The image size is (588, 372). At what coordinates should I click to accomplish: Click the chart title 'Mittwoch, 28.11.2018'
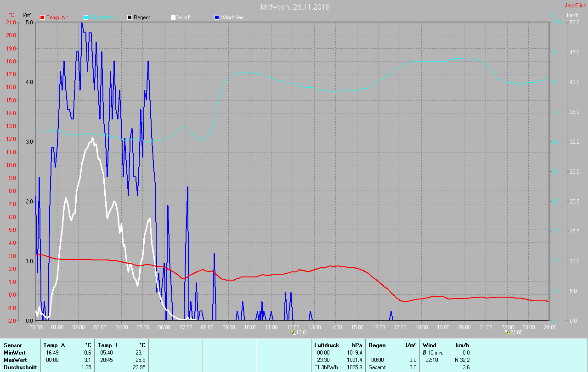tap(295, 7)
